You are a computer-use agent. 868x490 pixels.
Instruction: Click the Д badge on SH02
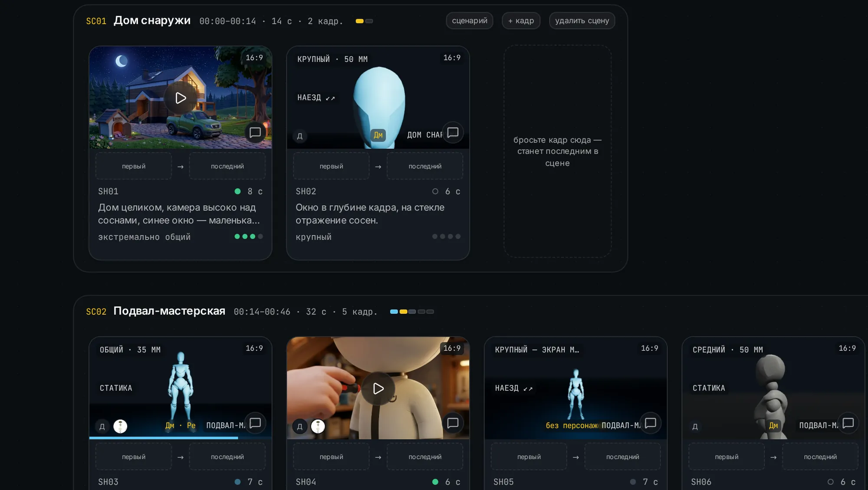(299, 136)
